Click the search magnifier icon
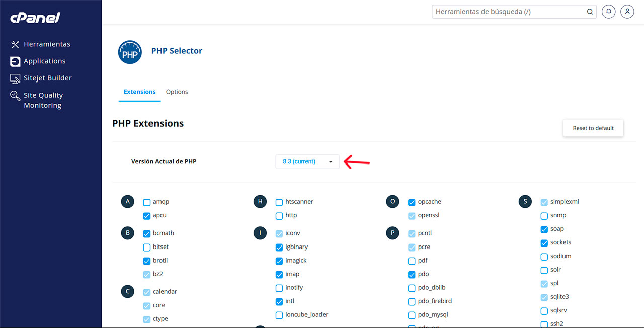644x328 pixels. point(590,12)
